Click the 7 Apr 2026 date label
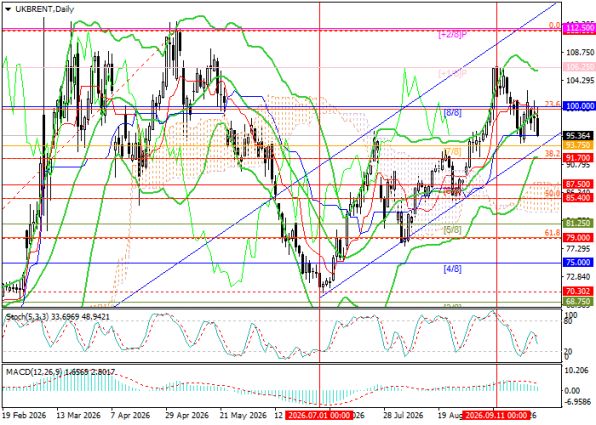 tap(130, 415)
